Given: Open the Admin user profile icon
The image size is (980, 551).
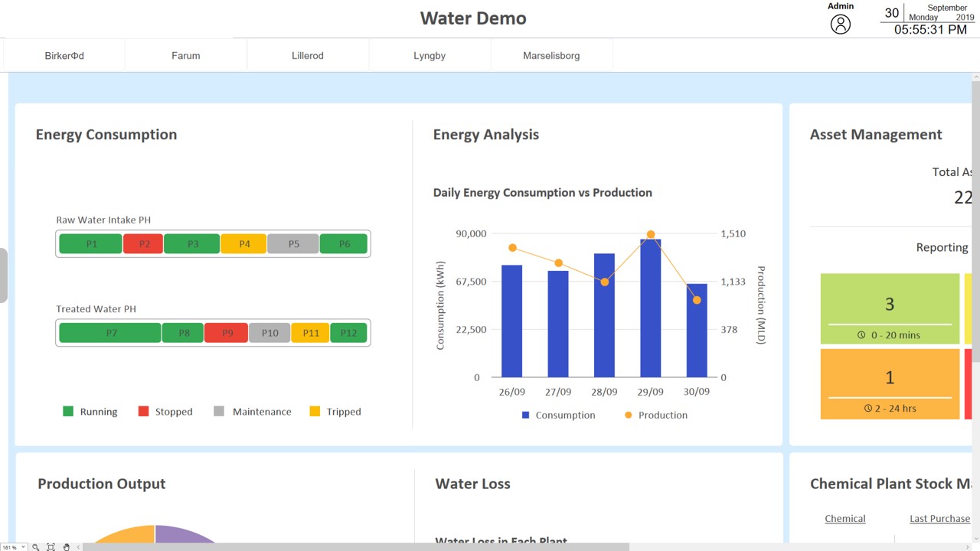Looking at the screenshot, I should point(840,24).
